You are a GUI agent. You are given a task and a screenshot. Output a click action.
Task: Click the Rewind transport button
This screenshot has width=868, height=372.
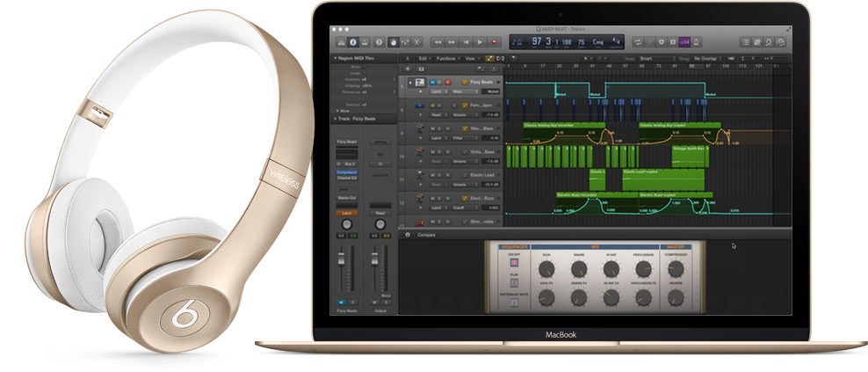pyautogui.click(x=438, y=42)
